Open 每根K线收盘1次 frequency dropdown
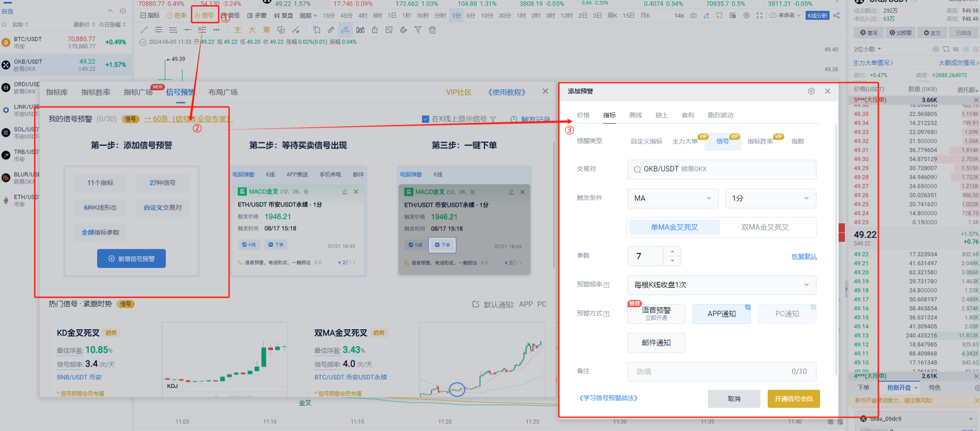This screenshot has height=431, width=980. [x=722, y=285]
